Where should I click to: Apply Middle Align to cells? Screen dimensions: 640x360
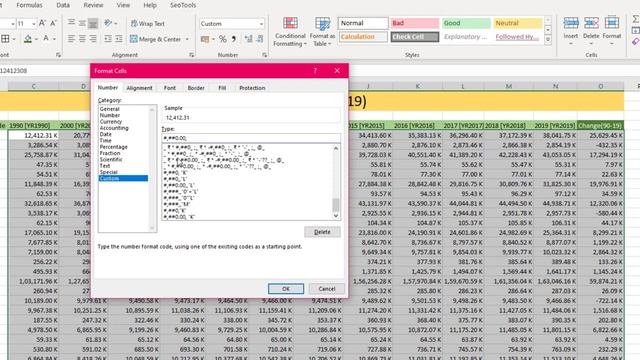[82, 23]
